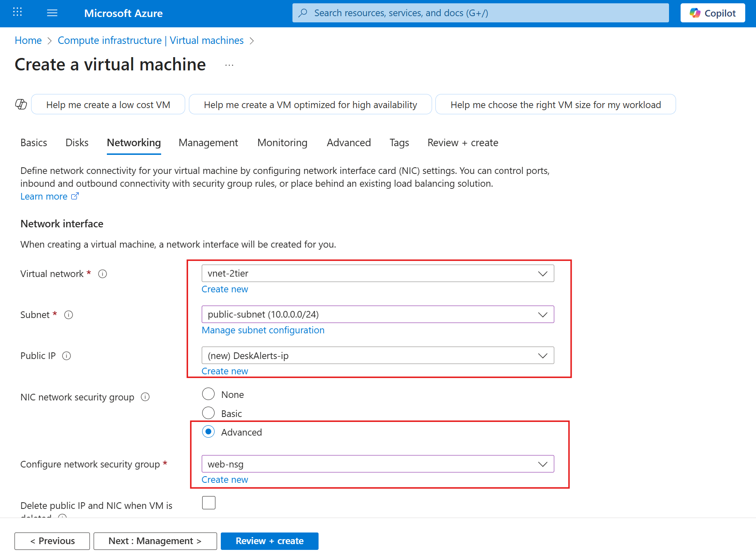The width and height of the screenshot is (756, 559).
Task: Open Learn more external link
Action: (x=44, y=196)
